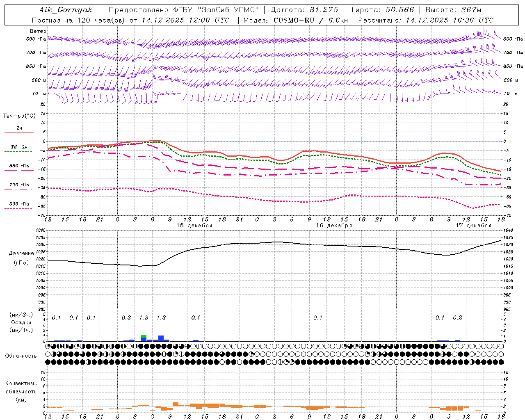Click the altitude label Высота: 367м
Screen dimensions: 525x420
[453, 10]
